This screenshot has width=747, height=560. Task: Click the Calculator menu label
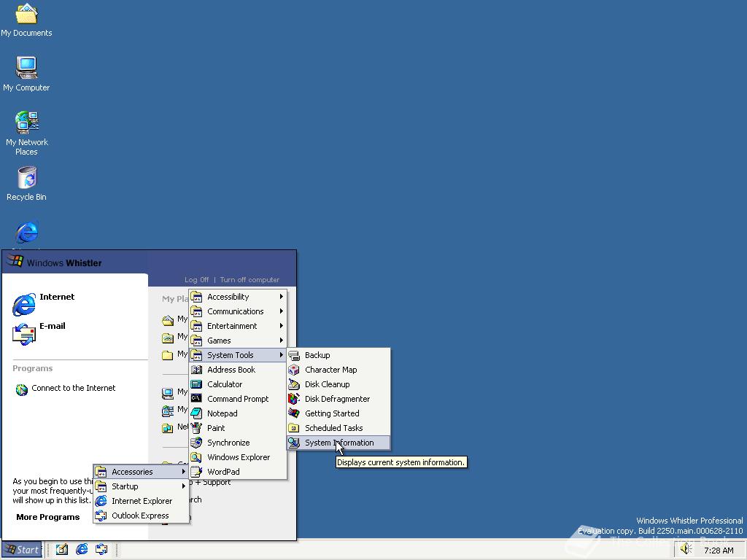[225, 384]
